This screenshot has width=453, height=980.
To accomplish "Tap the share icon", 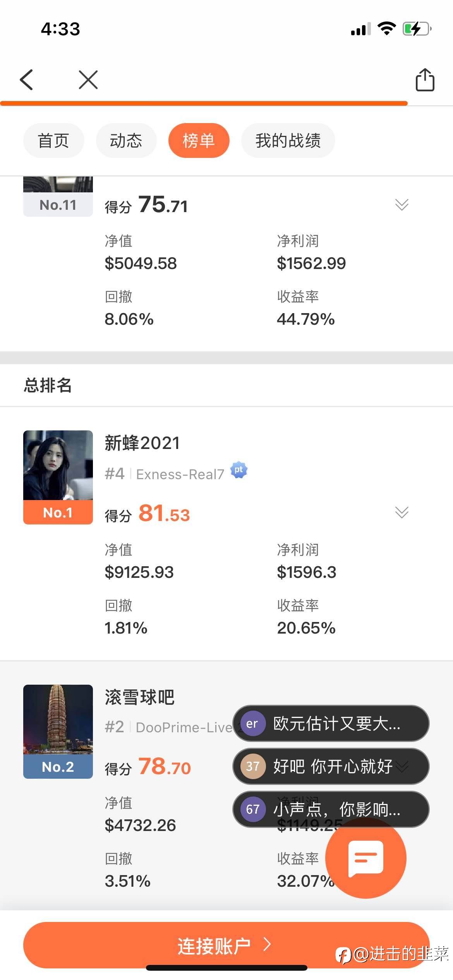I will [x=425, y=80].
